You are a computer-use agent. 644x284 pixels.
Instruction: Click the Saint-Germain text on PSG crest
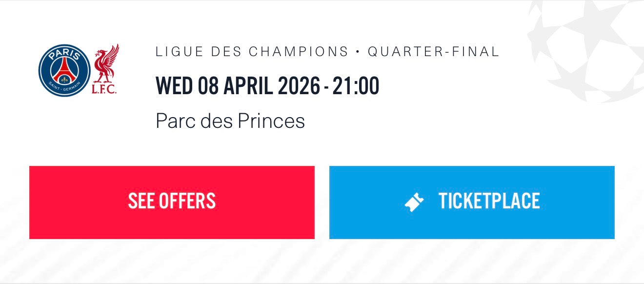point(64,89)
